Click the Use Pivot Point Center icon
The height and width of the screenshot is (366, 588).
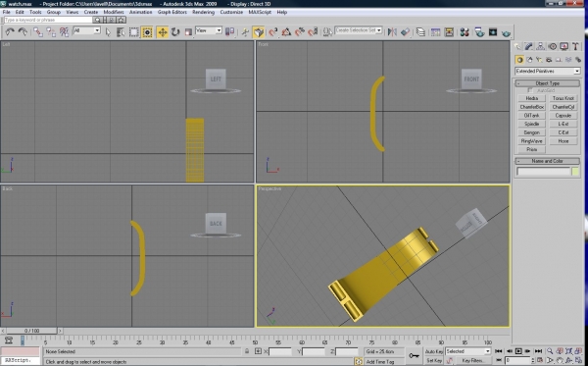click(x=229, y=32)
